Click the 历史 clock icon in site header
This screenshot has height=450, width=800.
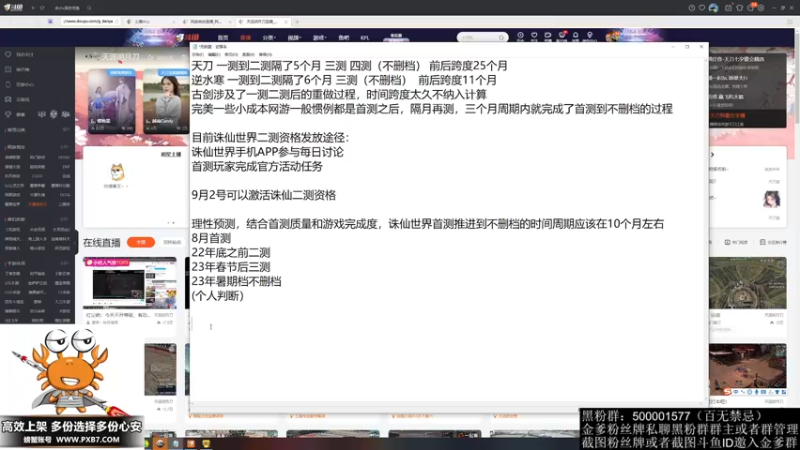click(x=520, y=36)
